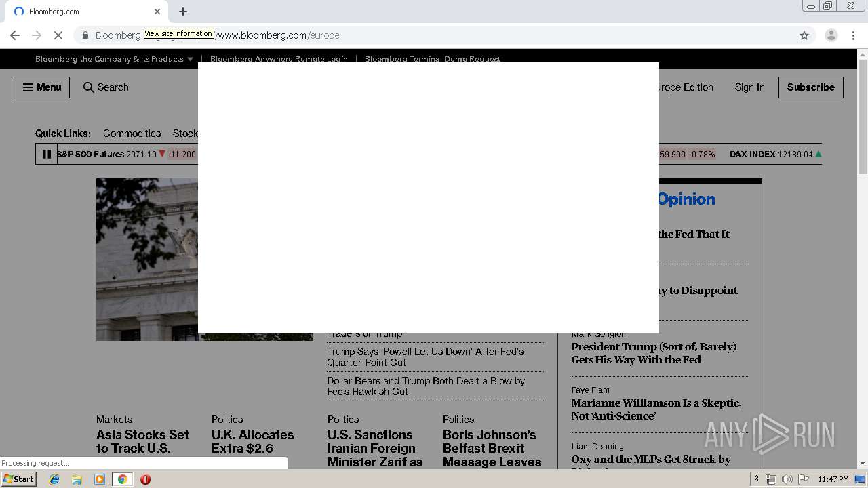This screenshot has width=868, height=488.
Task: Click Liam Denning author name
Action: pyautogui.click(x=597, y=447)
